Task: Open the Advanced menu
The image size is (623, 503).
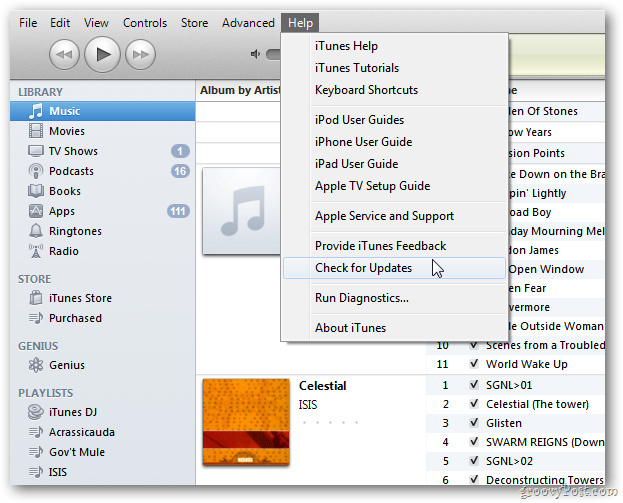Action: 248,23
